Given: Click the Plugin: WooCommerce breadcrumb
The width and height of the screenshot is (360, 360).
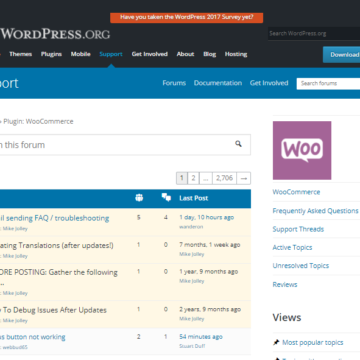Looking at the screenshot, I should coord(38,121).
